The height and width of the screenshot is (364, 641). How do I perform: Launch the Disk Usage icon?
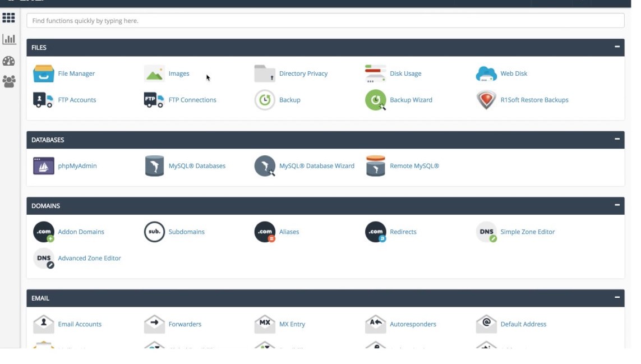(x=375, y=73)
